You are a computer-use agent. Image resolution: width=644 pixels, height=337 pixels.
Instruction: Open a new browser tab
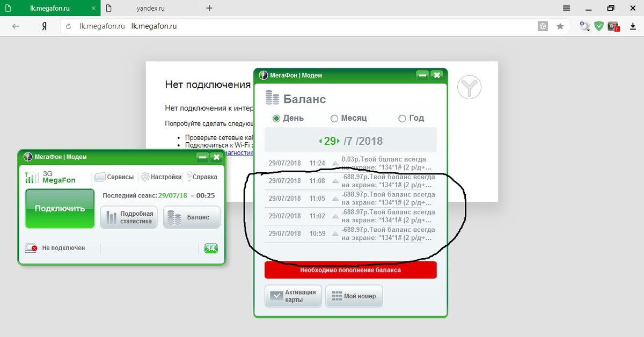click(x=209, y=8)
